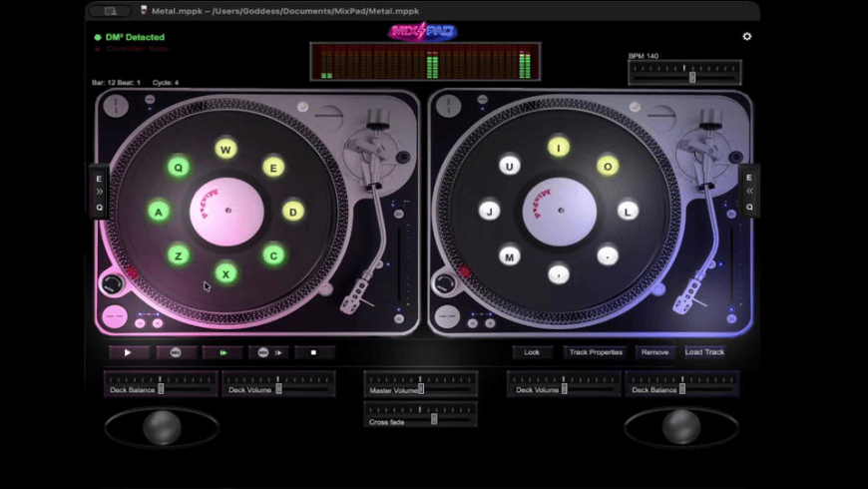Screen dimensions: 868x489
Task: Trigger the M pad on right deck
Action: [509, 255]
